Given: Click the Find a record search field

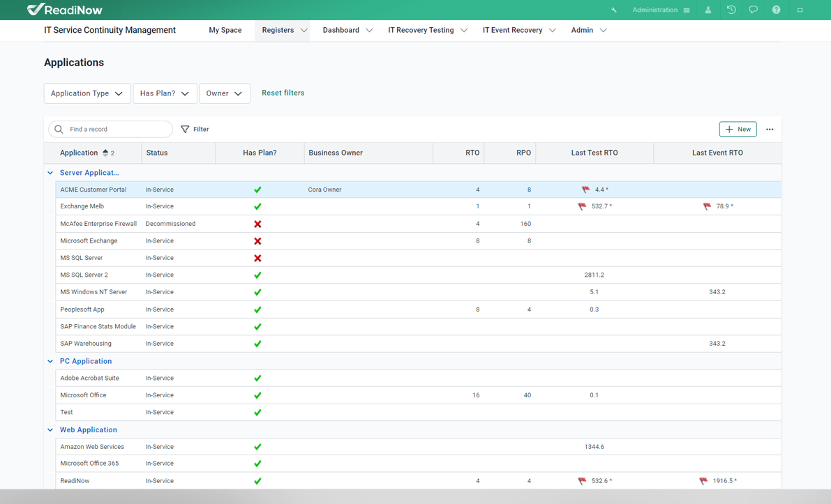Looking at the screenshot, I should coord(111,129).
